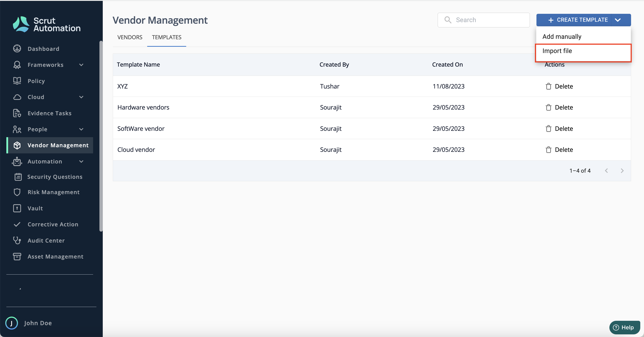Expand the Cloud submenu chevron

tap(81, 97)
